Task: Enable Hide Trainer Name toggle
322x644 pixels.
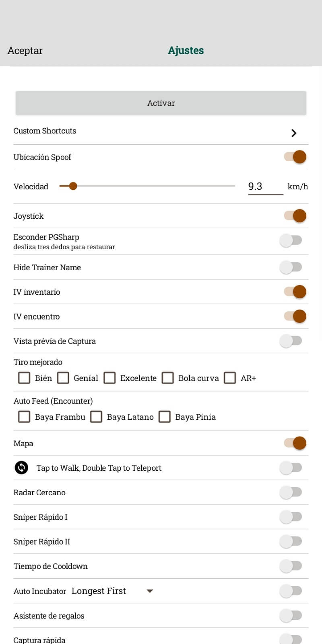Action: 291,267
